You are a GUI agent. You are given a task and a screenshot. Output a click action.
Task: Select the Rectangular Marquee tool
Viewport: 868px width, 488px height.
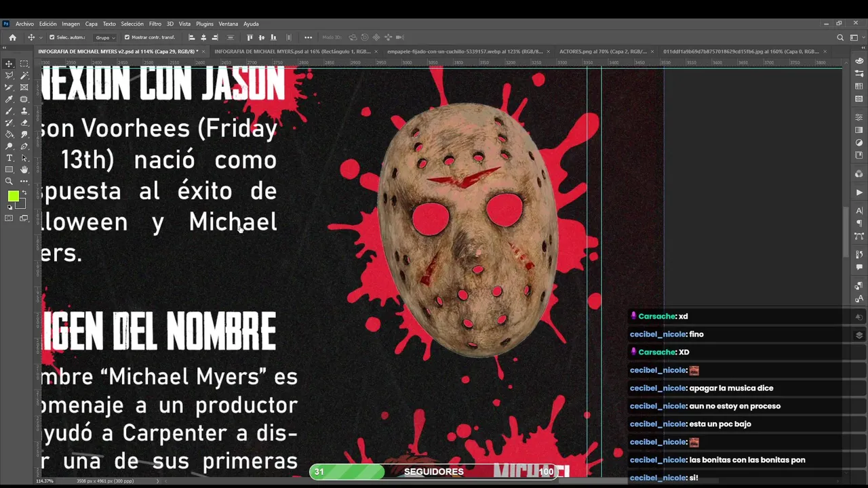[x=24, y=64]
